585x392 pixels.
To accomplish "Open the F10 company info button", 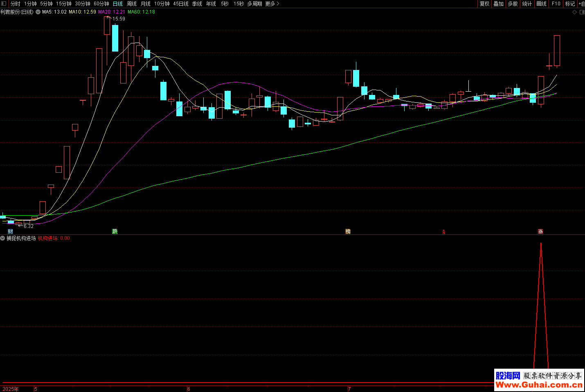I will [x=556, y=4].
